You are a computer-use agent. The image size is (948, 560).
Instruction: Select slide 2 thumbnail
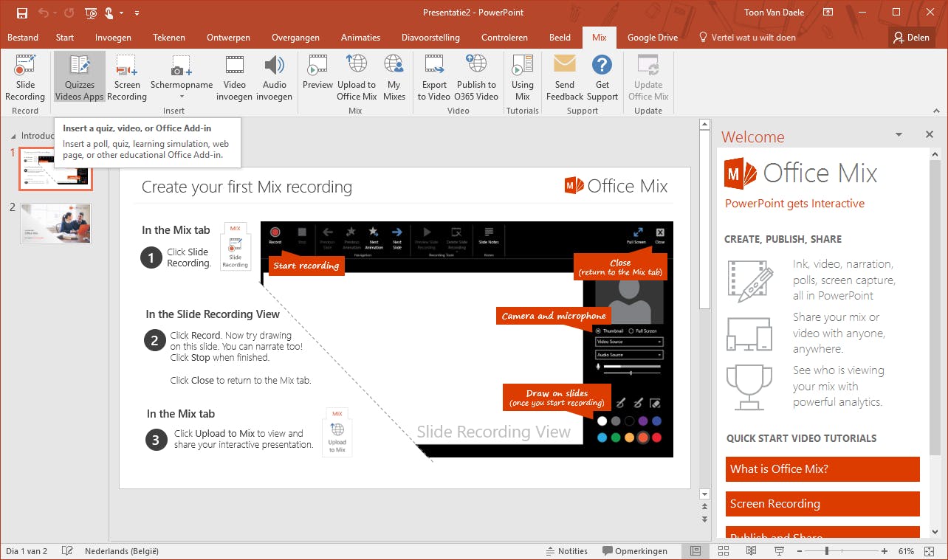(x=56, y=224)
